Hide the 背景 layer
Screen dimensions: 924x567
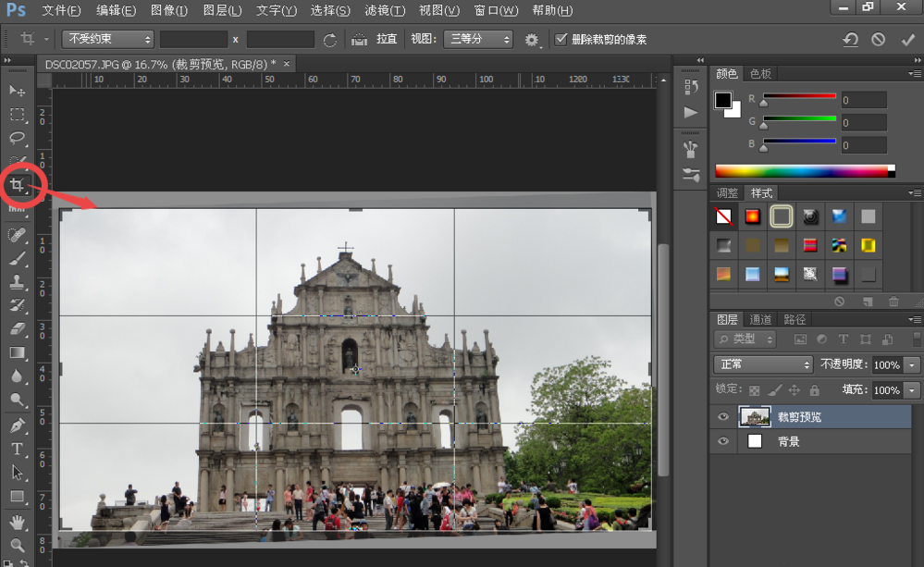click(723, 441)
